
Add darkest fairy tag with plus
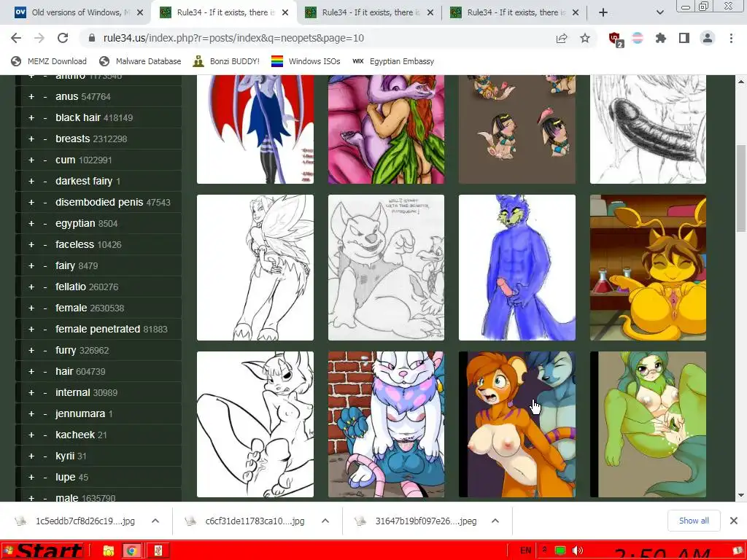(31, 181)
